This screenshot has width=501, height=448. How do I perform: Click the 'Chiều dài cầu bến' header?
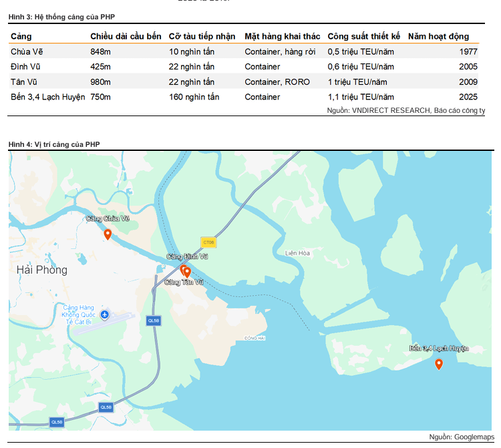(x=126, y=37)
